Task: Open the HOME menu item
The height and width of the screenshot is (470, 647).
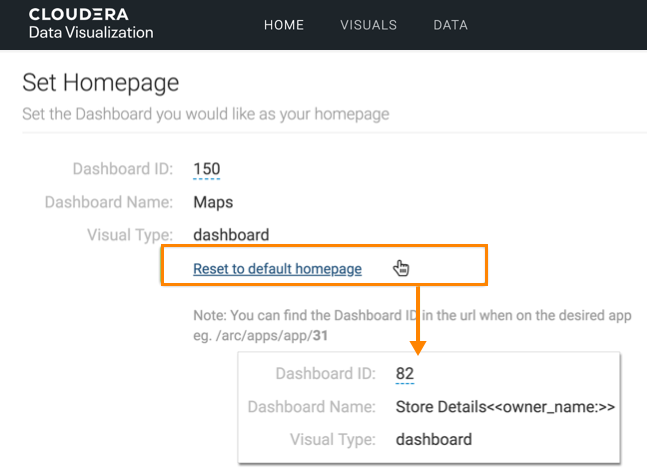Action: pyautogui.click(x=284, y=25)
